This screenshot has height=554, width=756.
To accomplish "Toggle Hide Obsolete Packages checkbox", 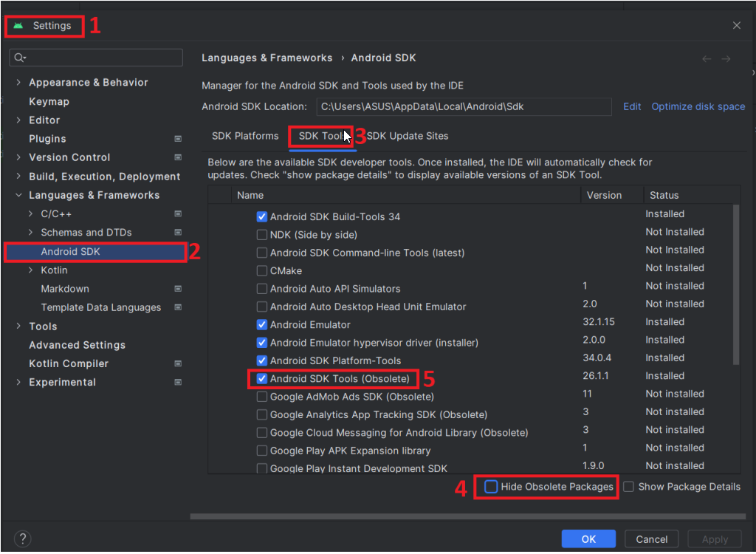I will (x=491, y=487).
